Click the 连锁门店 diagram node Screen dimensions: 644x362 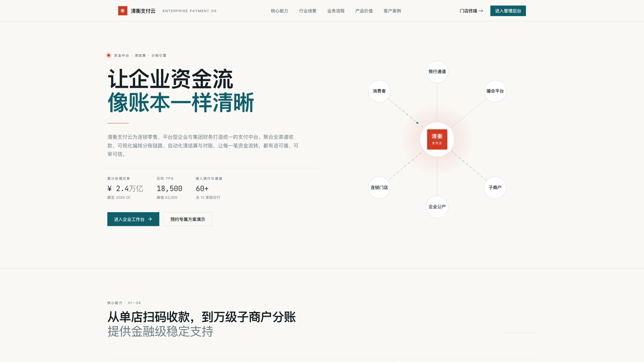point(379,188)
